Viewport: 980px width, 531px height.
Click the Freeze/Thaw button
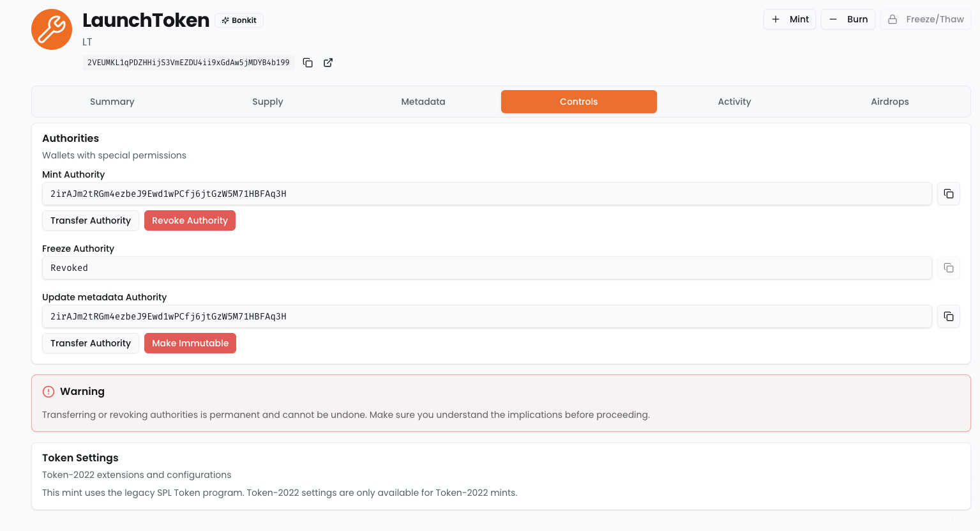click(x=925, y=19)
